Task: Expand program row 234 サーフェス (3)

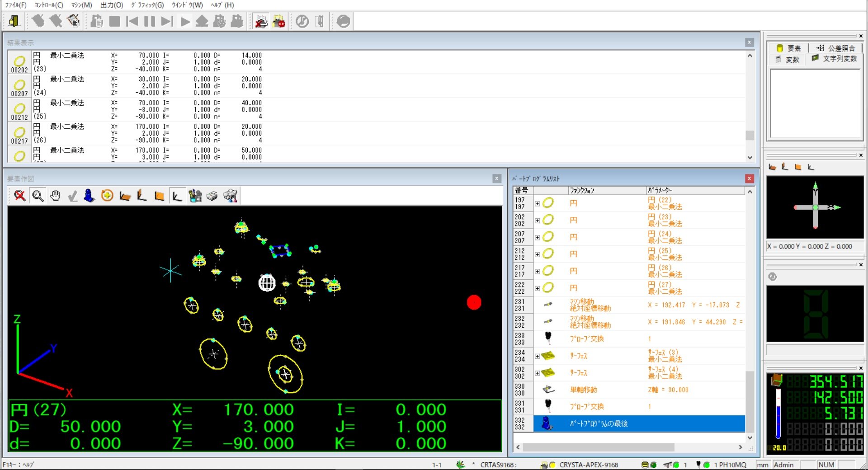Action: [538, 356]
